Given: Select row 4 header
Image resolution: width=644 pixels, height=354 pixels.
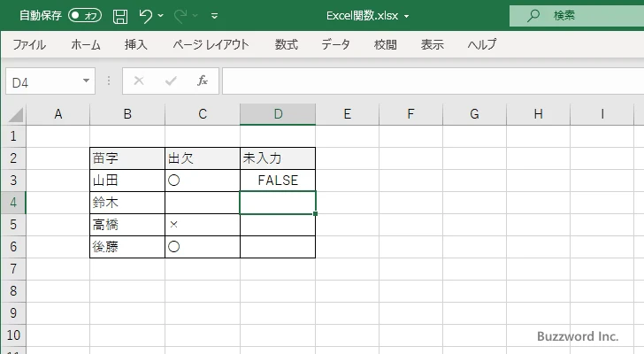Looking at the screenshot, I should 13,203.
